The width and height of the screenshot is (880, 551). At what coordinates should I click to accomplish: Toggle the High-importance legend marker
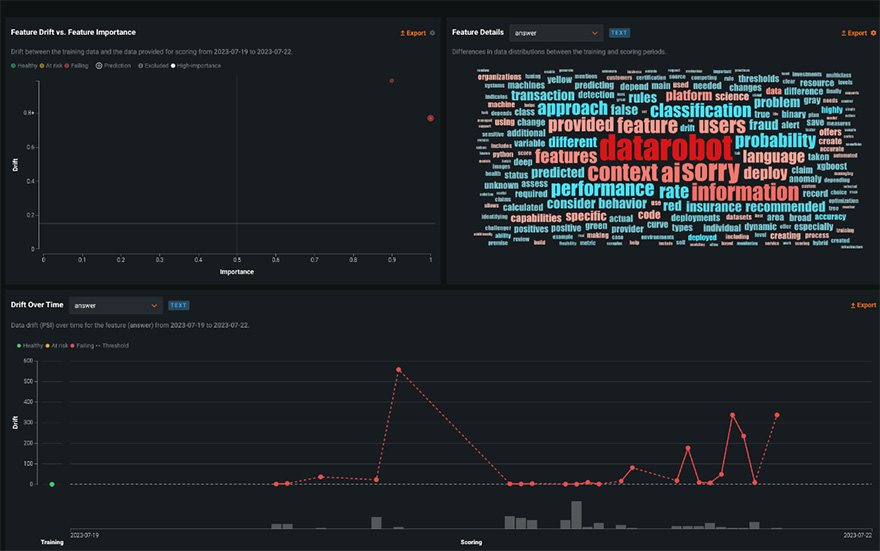(x=175, y=65)
